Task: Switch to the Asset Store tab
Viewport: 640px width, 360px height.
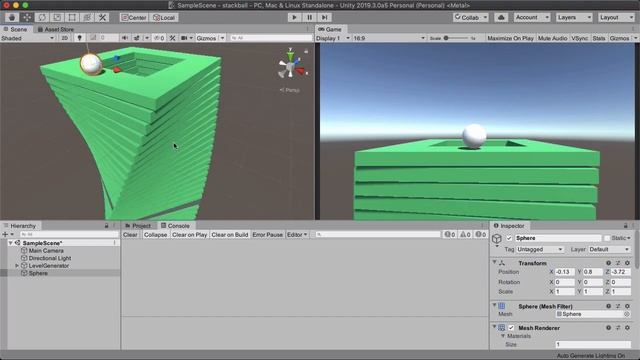Action: (56, 29)
